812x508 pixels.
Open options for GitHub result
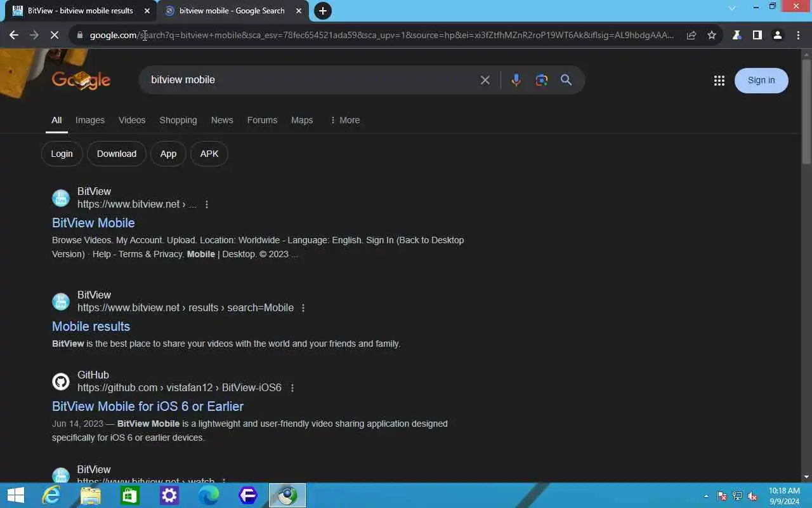tap(292, 388)
